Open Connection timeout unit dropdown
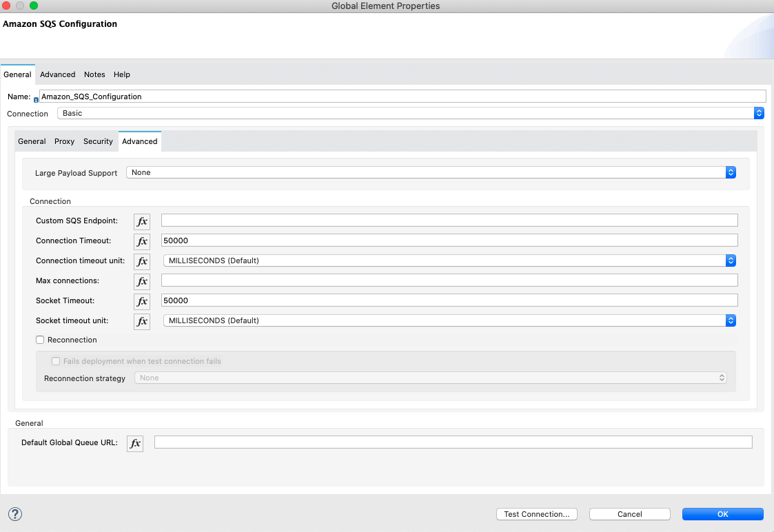This screenshot has height=532, width=774. (449, 261)
